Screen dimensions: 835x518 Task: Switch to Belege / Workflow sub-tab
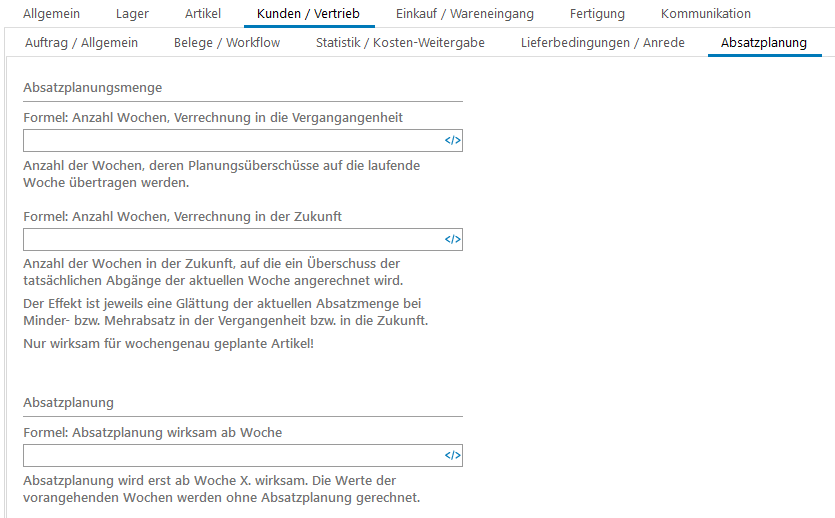pos(227,43)
